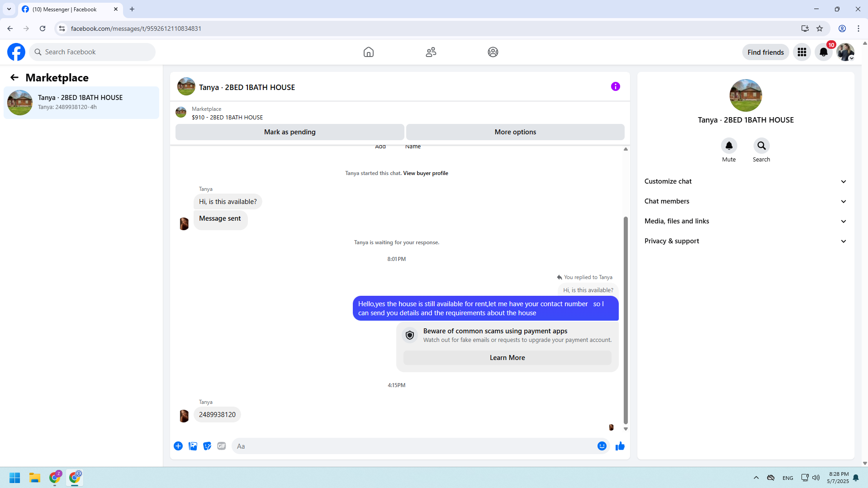Bookmark this page with star icon
Viewport: 868px width, 488px height.
point(820,28)
